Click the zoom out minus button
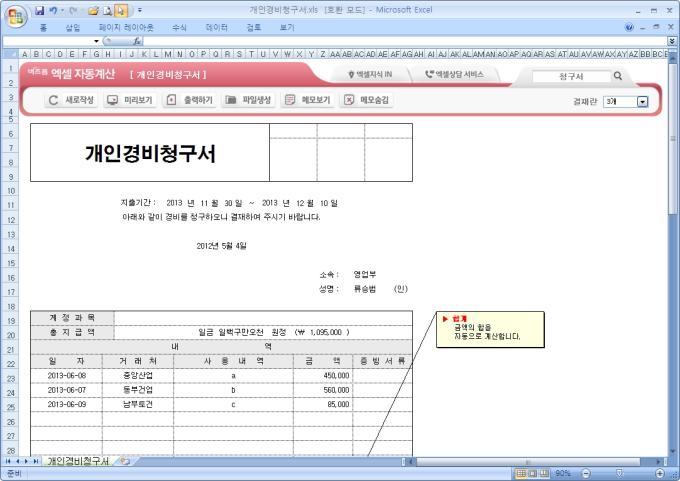 (585, 473)
